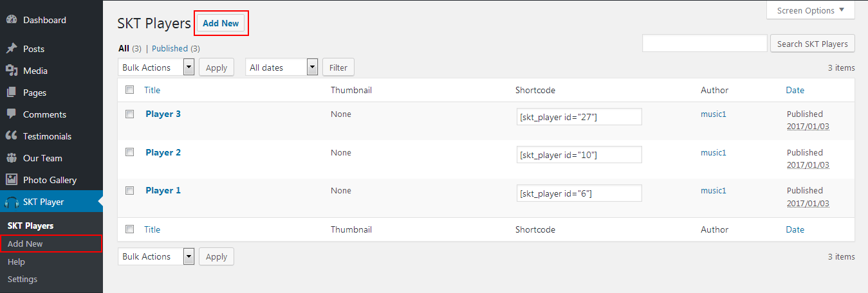Image resolution: width=868 pixels, height=293 pixels.
Task: Open the Help submenu item
Action: (16, 262)
